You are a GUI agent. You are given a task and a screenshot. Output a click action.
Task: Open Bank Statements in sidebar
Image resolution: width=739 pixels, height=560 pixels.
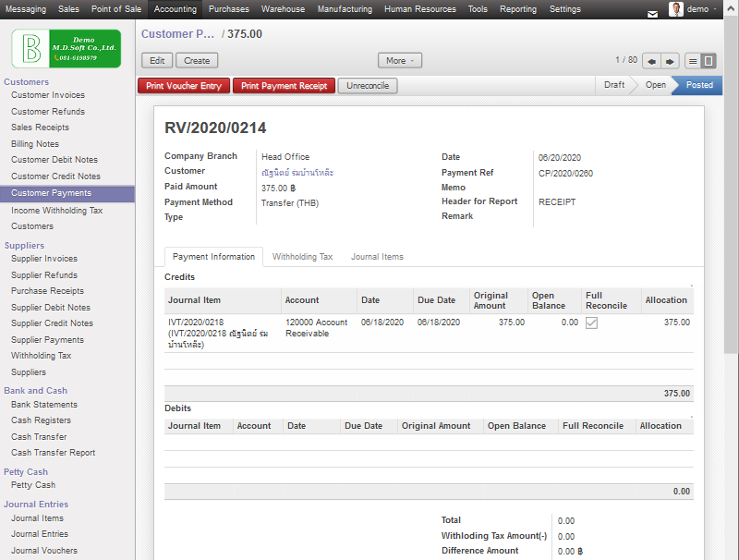point(44,405)
